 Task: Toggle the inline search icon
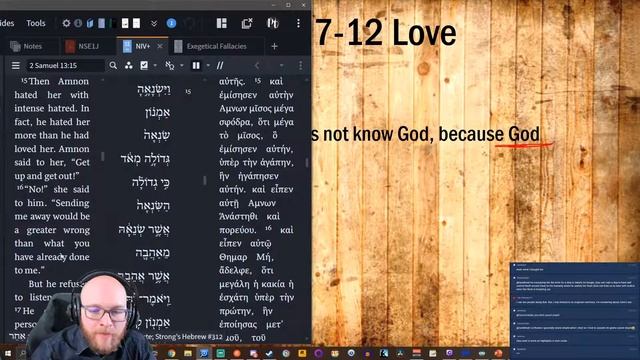[x=170, y=65]
